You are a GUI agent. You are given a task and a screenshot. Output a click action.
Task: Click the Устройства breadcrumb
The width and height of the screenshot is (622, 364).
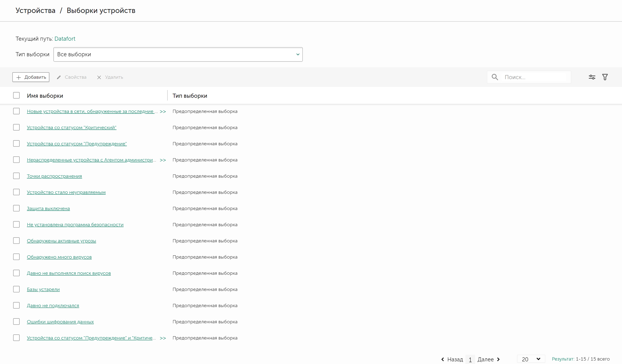(x=35, y=11)
